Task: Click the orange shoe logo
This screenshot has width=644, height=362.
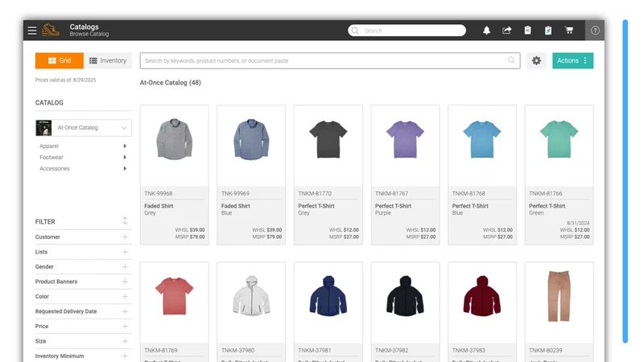Action: [x=51, y=30]
